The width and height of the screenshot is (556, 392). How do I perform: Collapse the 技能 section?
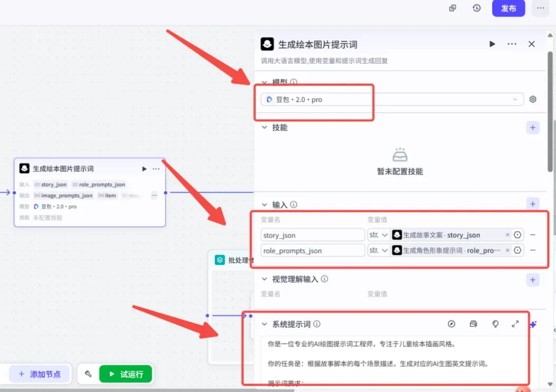(x=265, y=127)
